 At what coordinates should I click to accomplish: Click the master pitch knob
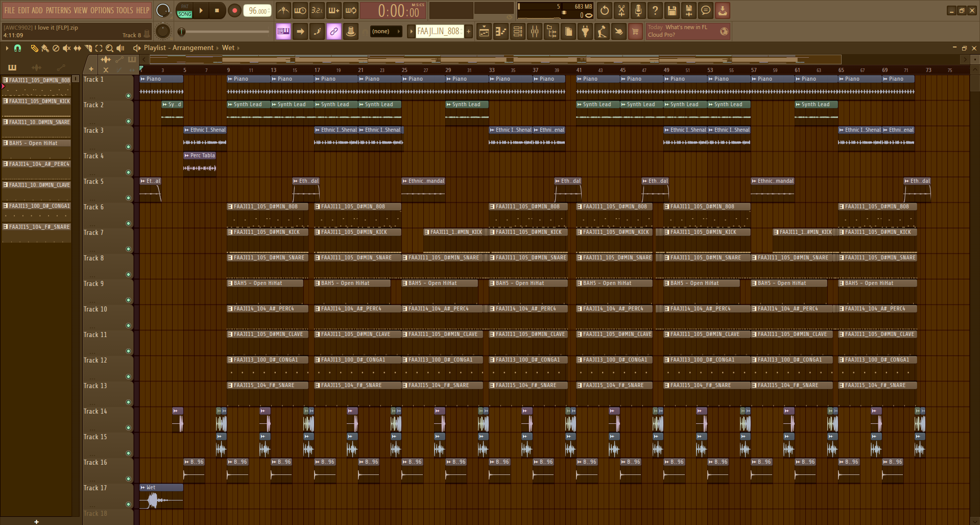[x=162, y=32]
